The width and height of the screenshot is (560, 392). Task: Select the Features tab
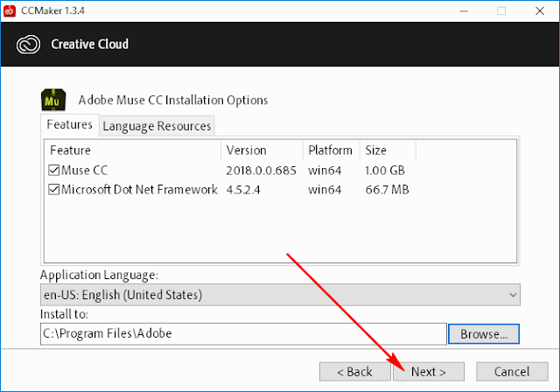(x=70, y=124)
